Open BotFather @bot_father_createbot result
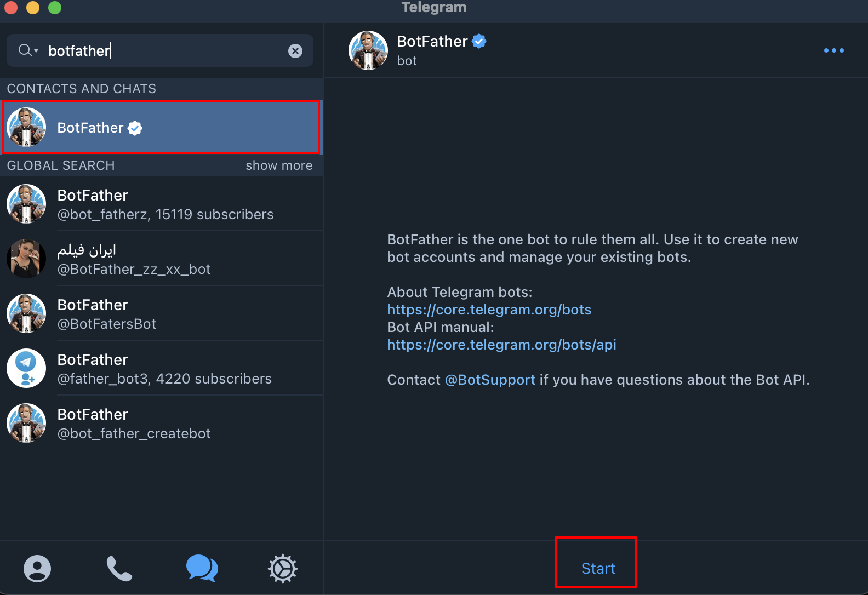Image resolution: width=868 pixels, height=595 pixels. click(162, 423)
